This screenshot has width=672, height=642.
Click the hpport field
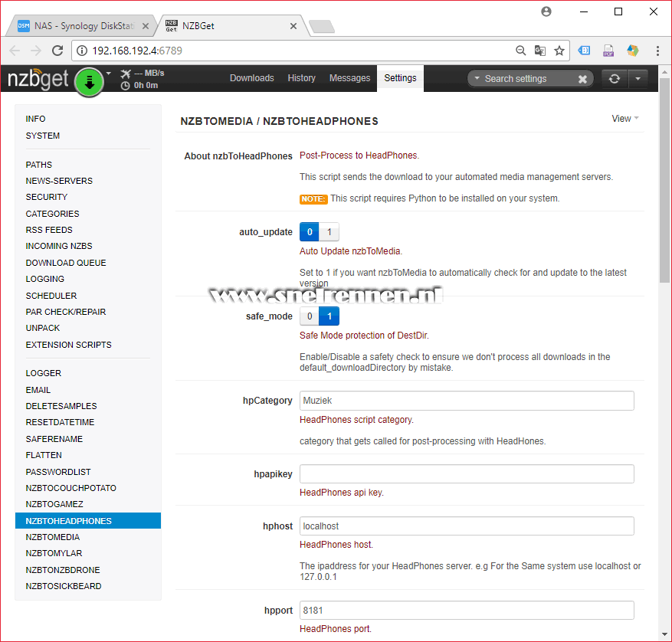click(x=467, y=611)
